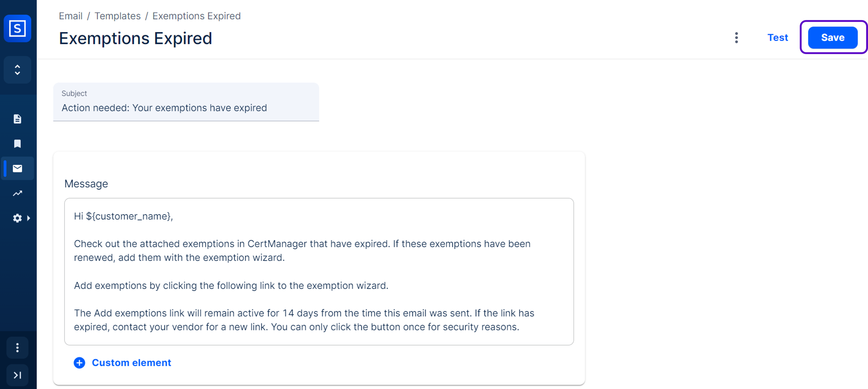This screenshot has height=389, width=868.
Task: Open the analytics trend icon in sidebar
Action: click(x=18, y=193)
